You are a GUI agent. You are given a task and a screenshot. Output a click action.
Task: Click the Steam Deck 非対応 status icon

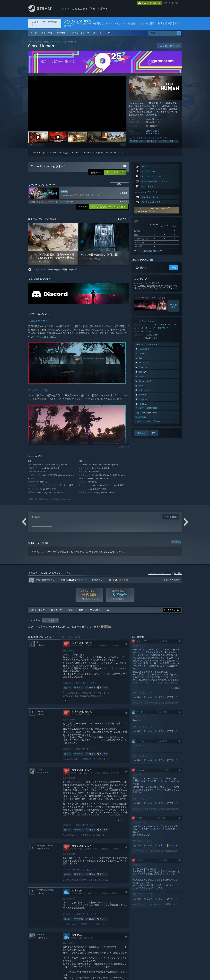tap(137, 267)
